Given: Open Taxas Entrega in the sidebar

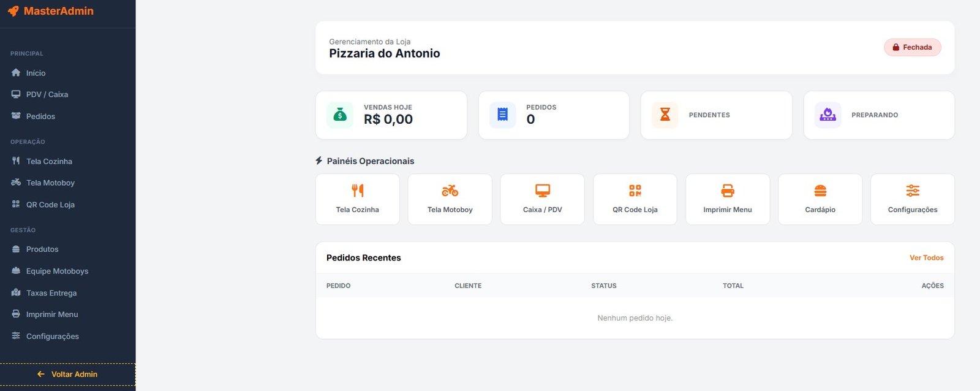Looking at the screenshot, I should 51,293.
